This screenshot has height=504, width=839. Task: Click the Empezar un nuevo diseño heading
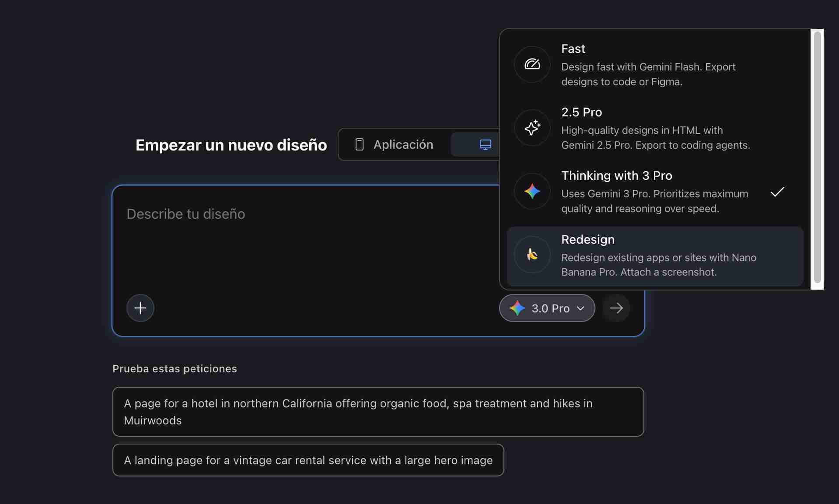pos(231,145)
